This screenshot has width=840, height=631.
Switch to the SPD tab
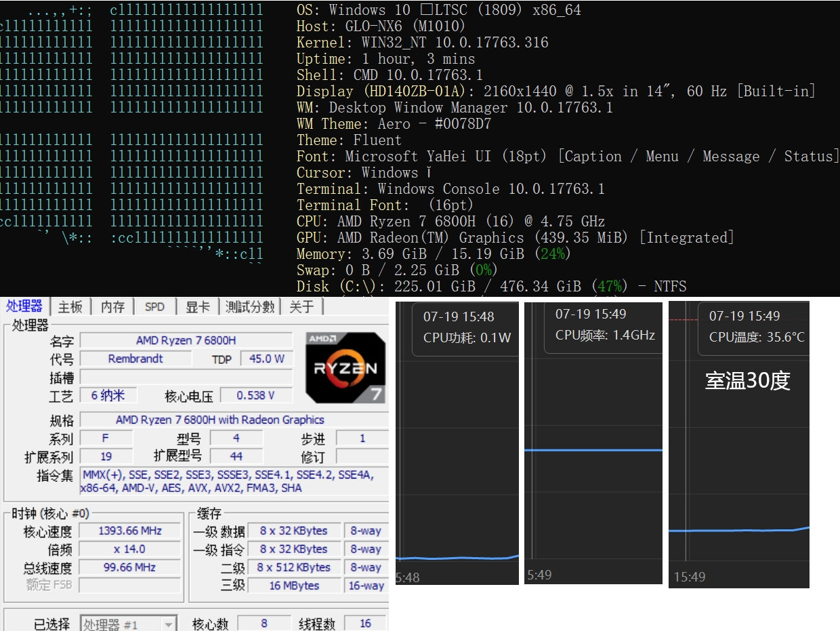(154, 307)
